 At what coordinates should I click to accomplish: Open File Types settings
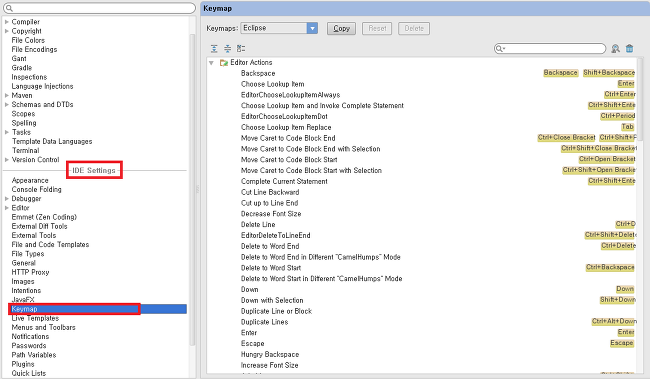coord(28,254)
